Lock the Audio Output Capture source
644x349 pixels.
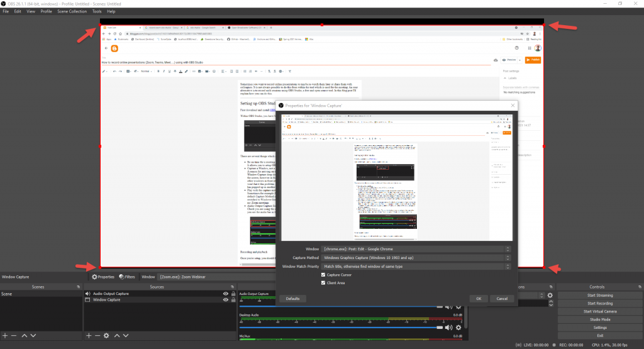click(x=233, y=294)
